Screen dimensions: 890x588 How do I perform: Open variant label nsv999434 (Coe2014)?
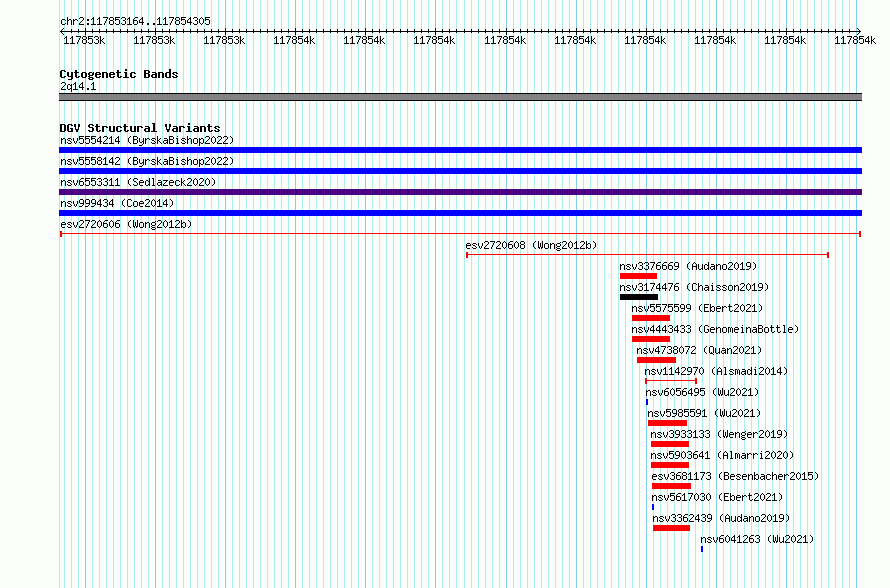(117, 203)
